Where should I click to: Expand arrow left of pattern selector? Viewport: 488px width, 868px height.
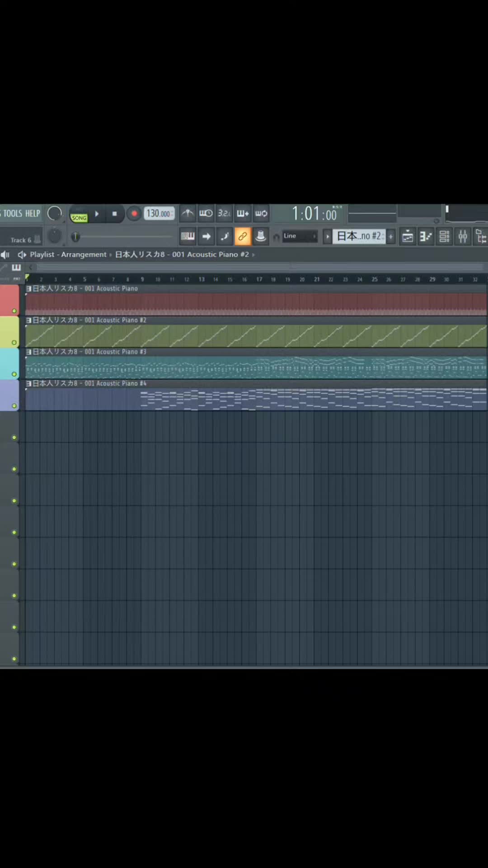(x=328, y=236)
